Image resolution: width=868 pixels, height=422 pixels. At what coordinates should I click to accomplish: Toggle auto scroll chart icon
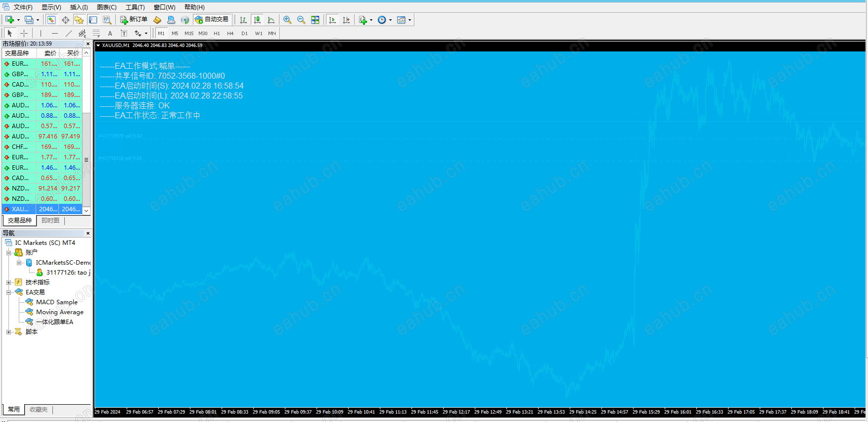[x=332, y=20]
